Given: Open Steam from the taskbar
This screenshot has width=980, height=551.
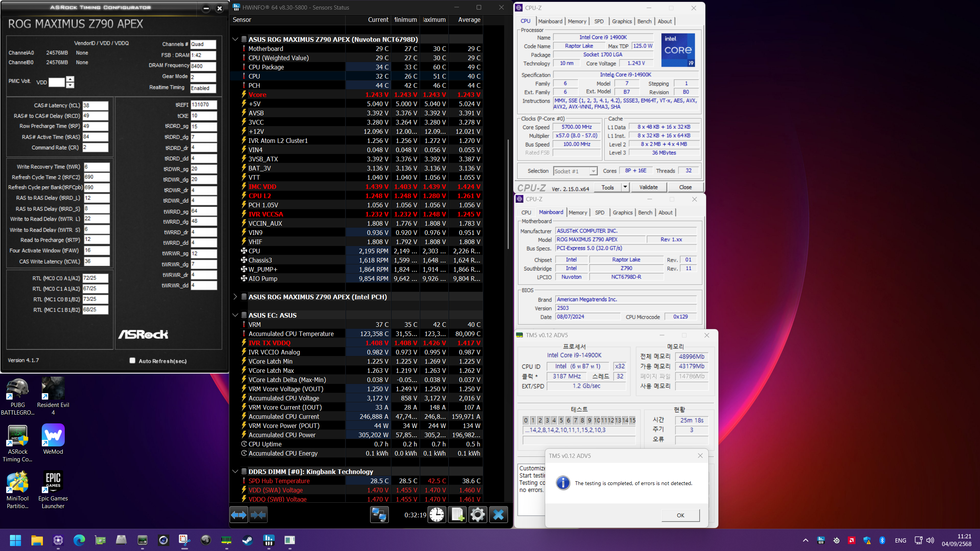Looking at the screenshot, I should coord(247,540).
